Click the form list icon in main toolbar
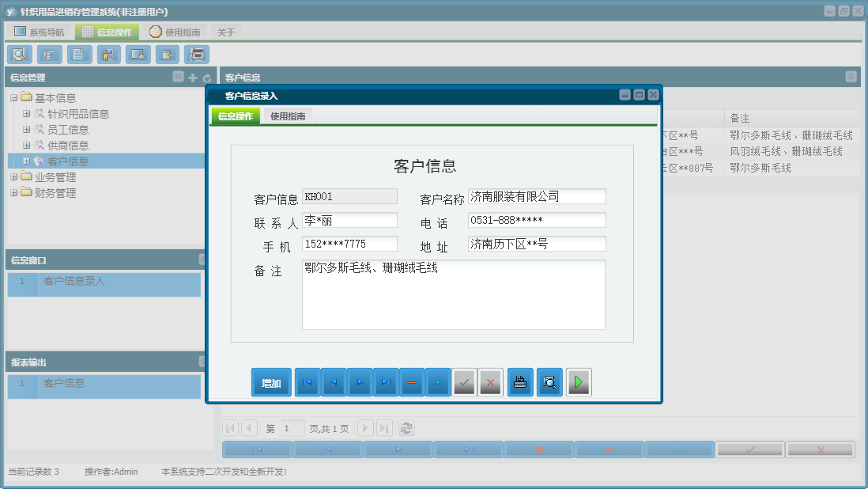Image resolution: width=868 pixels, height=489 pixels. coord(49,55)
